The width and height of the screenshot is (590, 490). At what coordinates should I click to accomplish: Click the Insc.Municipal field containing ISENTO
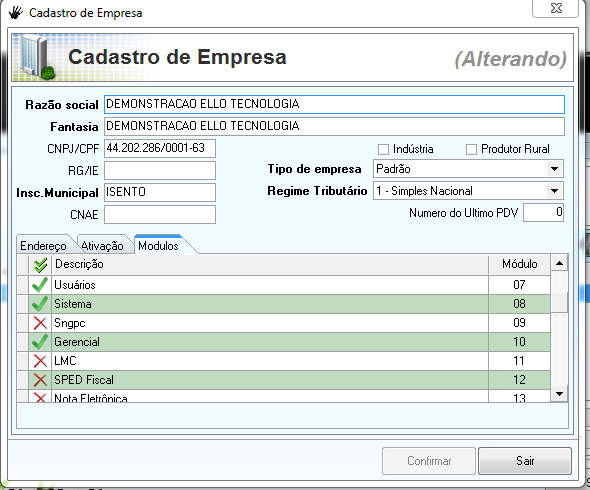160,192
